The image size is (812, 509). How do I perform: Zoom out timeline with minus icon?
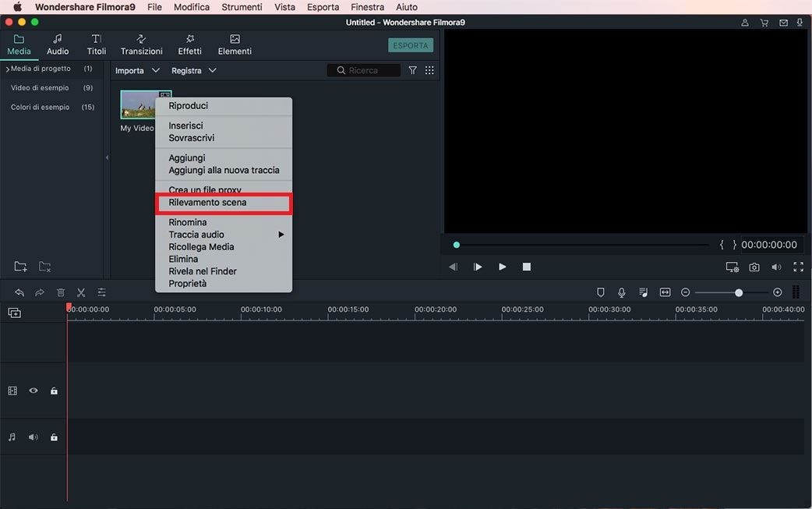click(685, 292)
